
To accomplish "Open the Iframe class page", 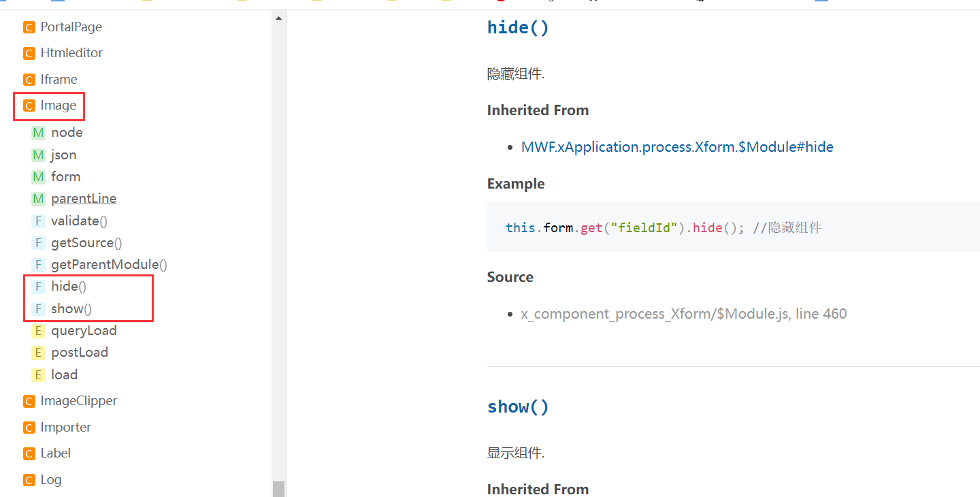I will coord(59,80).
